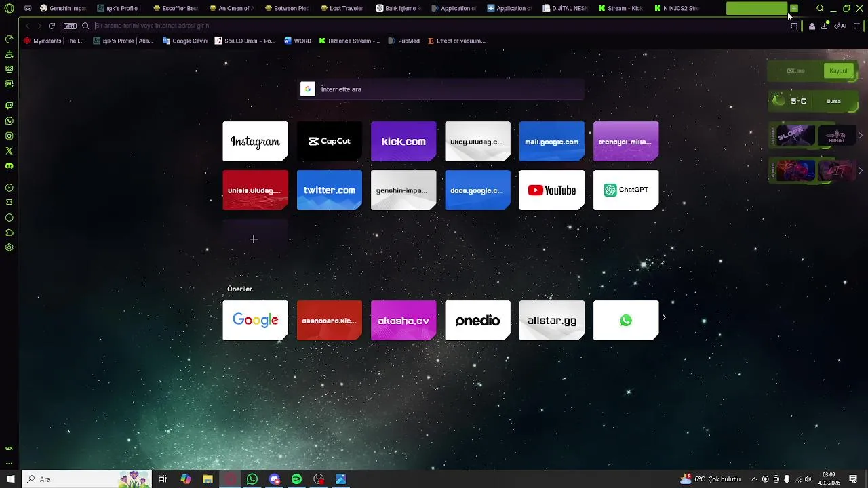Open the History clock icon in sidebar

click(x=9, y=218)
